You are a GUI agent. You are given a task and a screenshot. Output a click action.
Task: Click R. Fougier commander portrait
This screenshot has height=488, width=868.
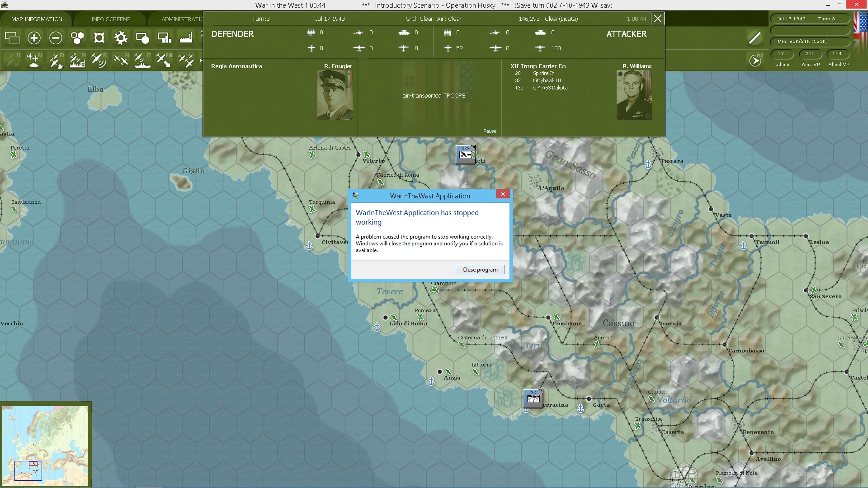point(335,95)
